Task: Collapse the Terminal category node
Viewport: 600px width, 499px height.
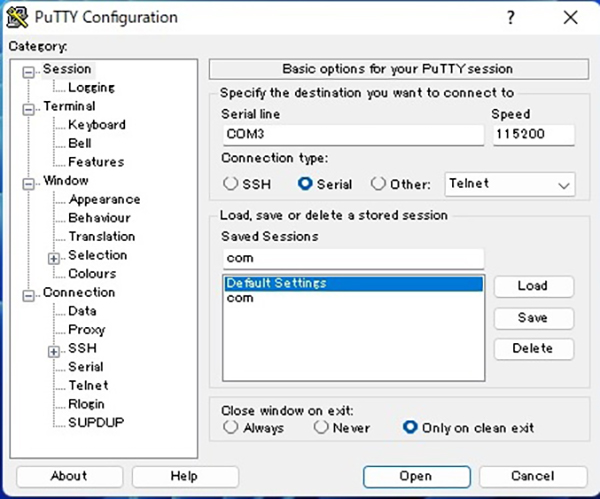Action: [x=29, y=107]
